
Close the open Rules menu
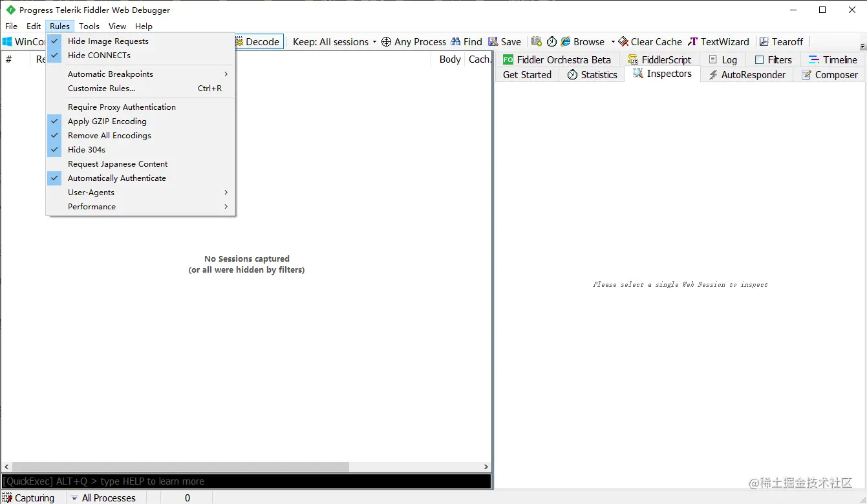pos(59,26)
